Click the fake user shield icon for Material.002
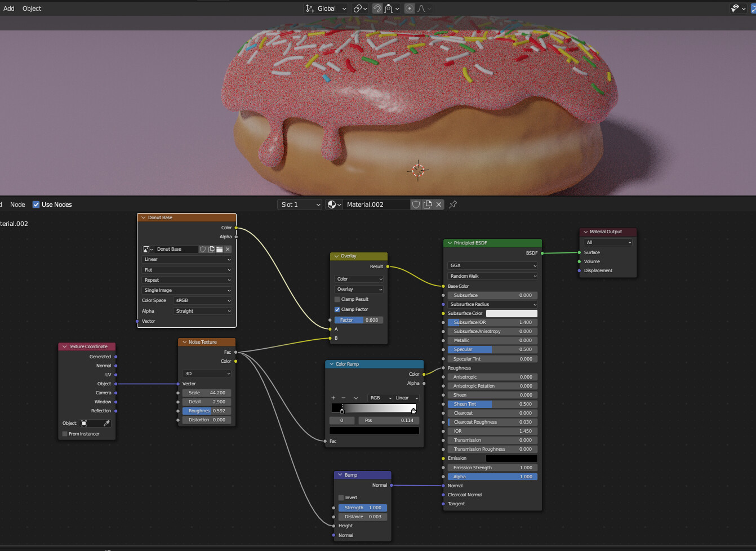This screenshot has height=551, width=756. (416, 205)
